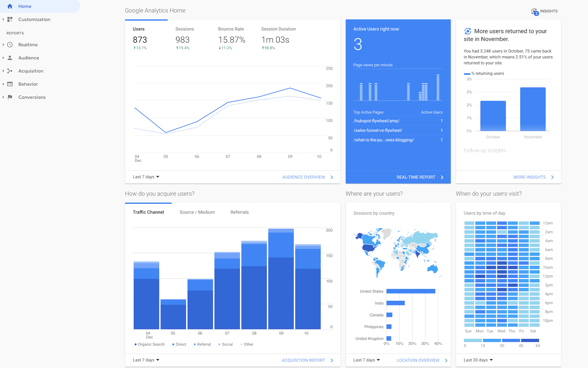Click the October returning users bar
Viewport: 588px width, 368px height.
[x=493, y=116]
